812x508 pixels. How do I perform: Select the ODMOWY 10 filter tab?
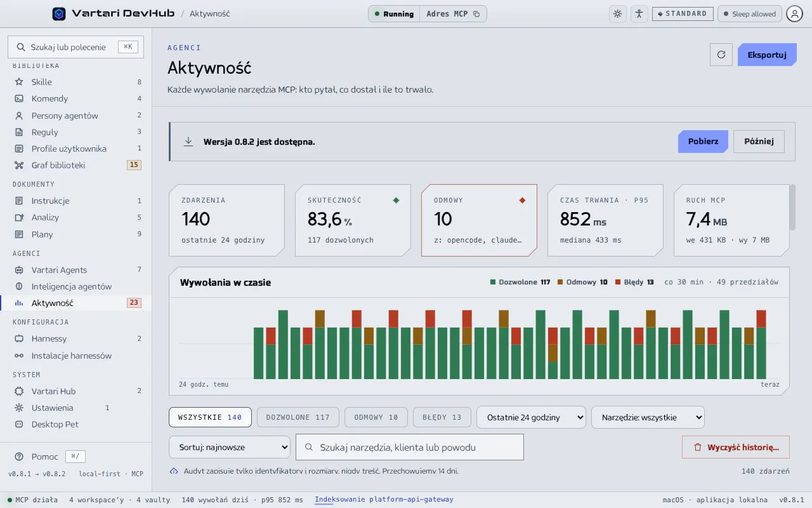[376, 417]
